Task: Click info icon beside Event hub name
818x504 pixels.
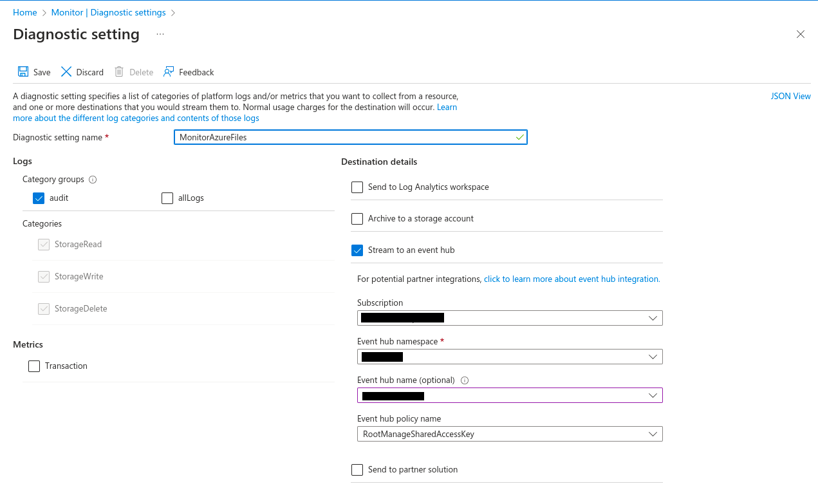Action: [465, 380]
